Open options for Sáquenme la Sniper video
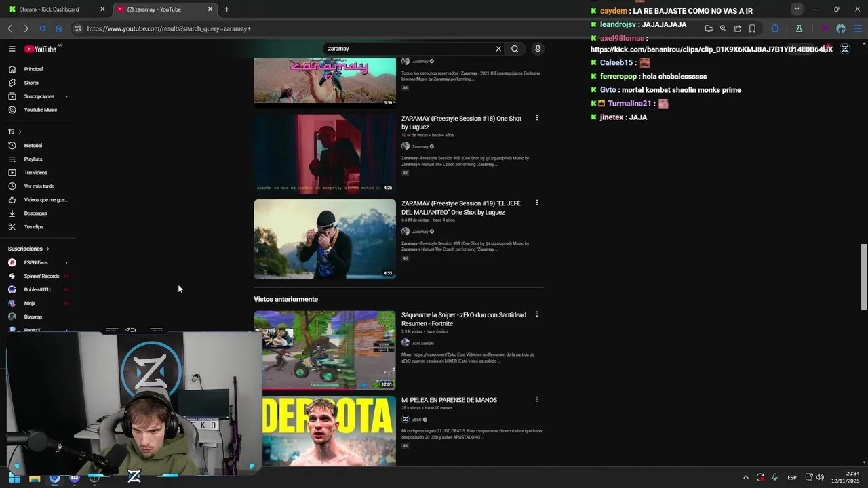 point(536,314)
